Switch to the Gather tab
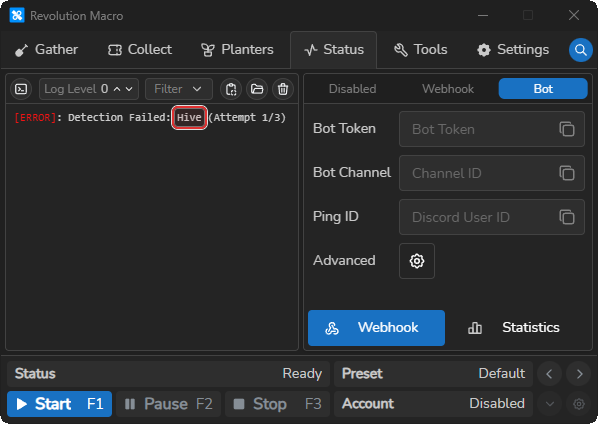 click(46, 50)
